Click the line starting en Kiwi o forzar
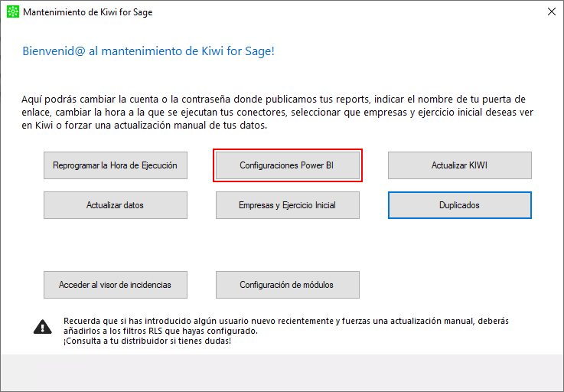The image size is (564, 392). pos(144,126)
